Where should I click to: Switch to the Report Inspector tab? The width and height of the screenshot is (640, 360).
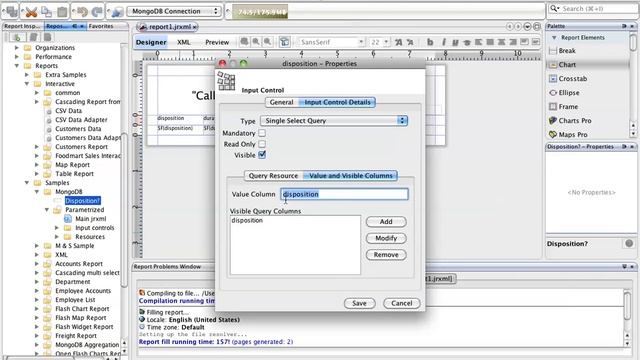coord(22,26)
